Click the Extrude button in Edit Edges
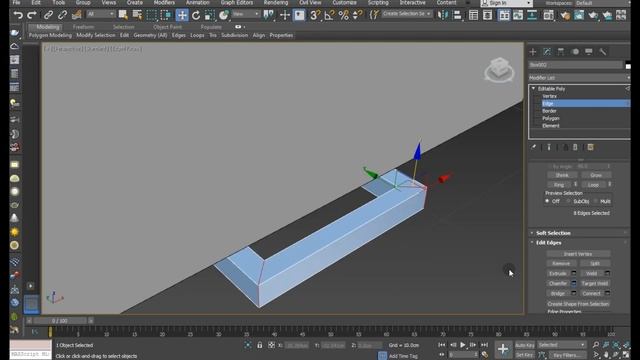640x360 pixels. pos(558,273)
